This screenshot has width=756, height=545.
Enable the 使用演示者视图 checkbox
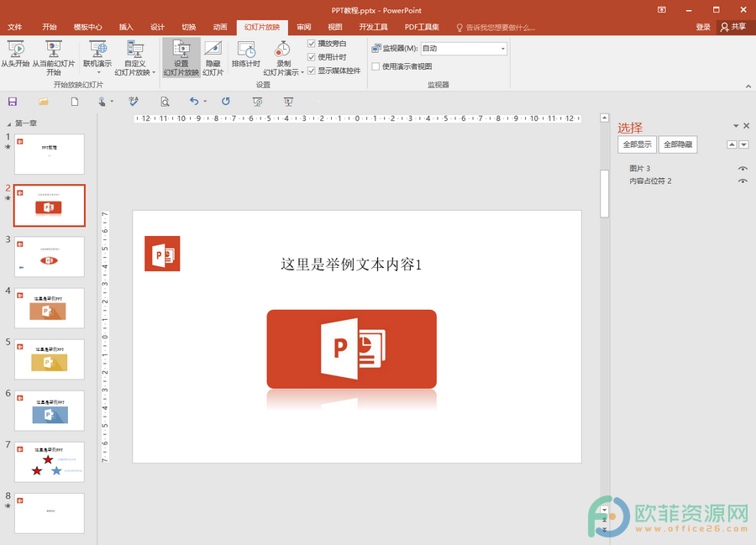pos(375,66)
